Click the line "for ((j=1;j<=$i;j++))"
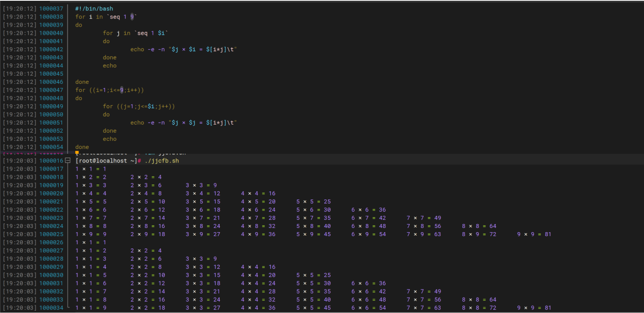This screenshot has width=644, height=313. pos(139,106)
